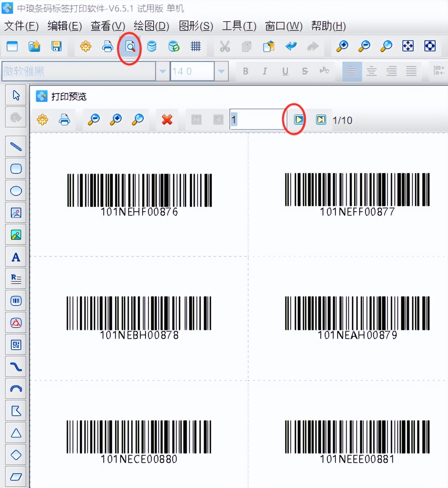Image resolution: width=448 pixels, height=488 pixels.
Task: Click the icon right of strikethrough S
Action: tap(324, 70)
